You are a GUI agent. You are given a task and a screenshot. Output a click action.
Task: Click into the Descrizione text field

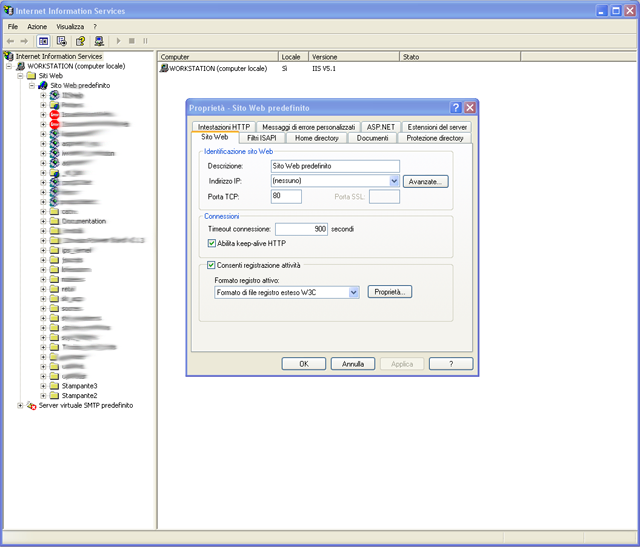(335, 166)
